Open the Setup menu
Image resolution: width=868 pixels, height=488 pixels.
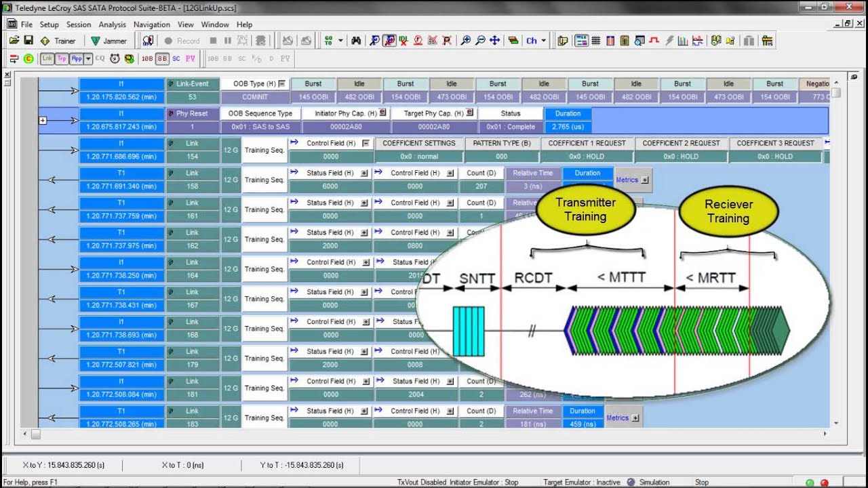(x=49, y=24)
